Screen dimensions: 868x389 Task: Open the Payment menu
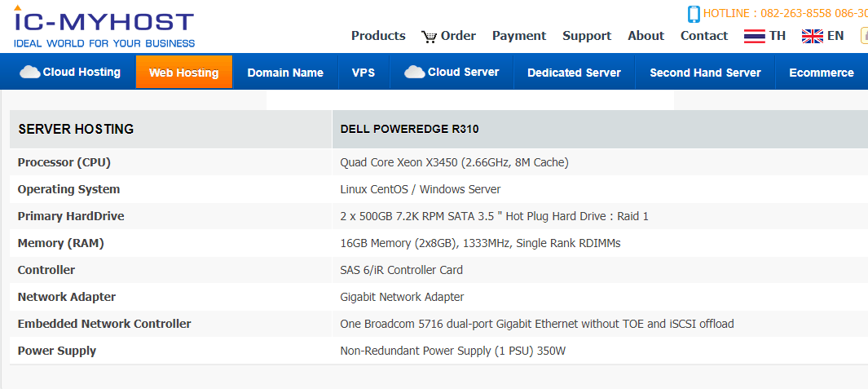click(519, 36)
